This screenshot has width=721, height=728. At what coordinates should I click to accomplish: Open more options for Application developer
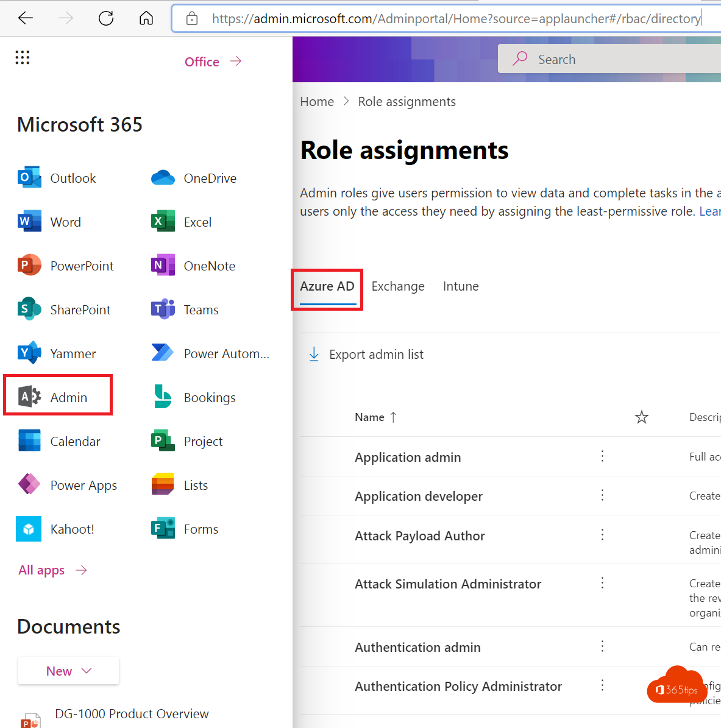(x=603, y=495)
